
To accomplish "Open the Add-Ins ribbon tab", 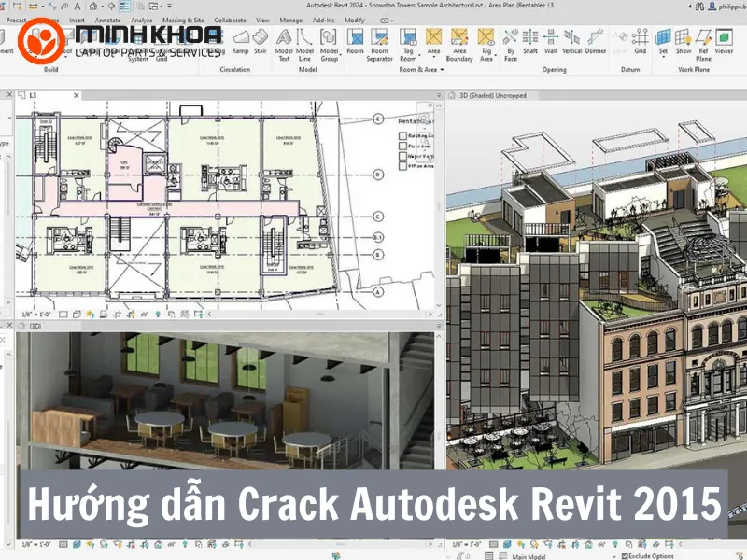I will (x=323, y=20).
